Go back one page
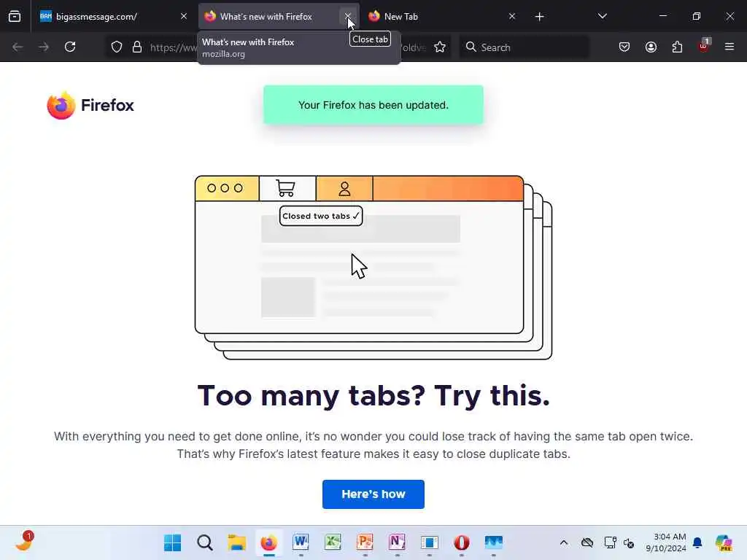 point(18,47)
